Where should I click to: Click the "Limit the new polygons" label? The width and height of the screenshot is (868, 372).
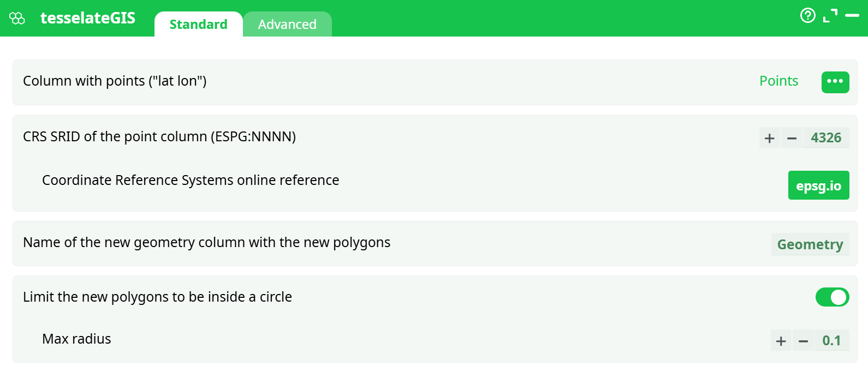157,297
